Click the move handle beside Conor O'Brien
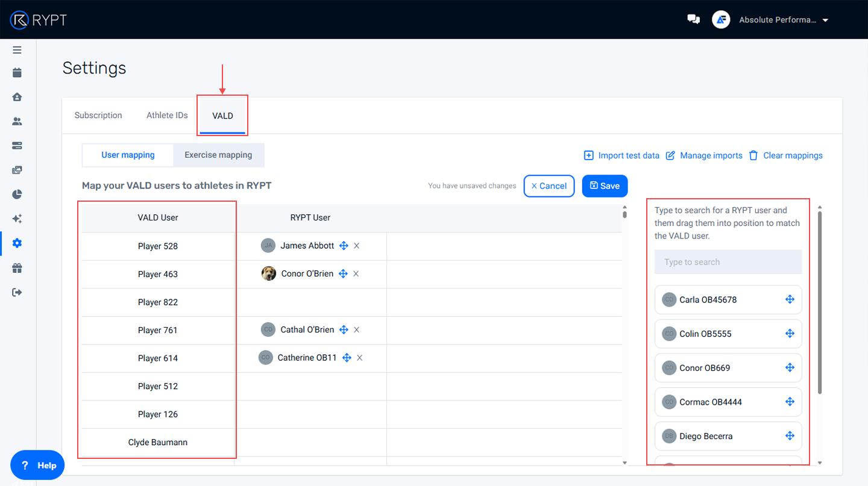This screenshot has width=868, height=486. (x=343, y=273)
